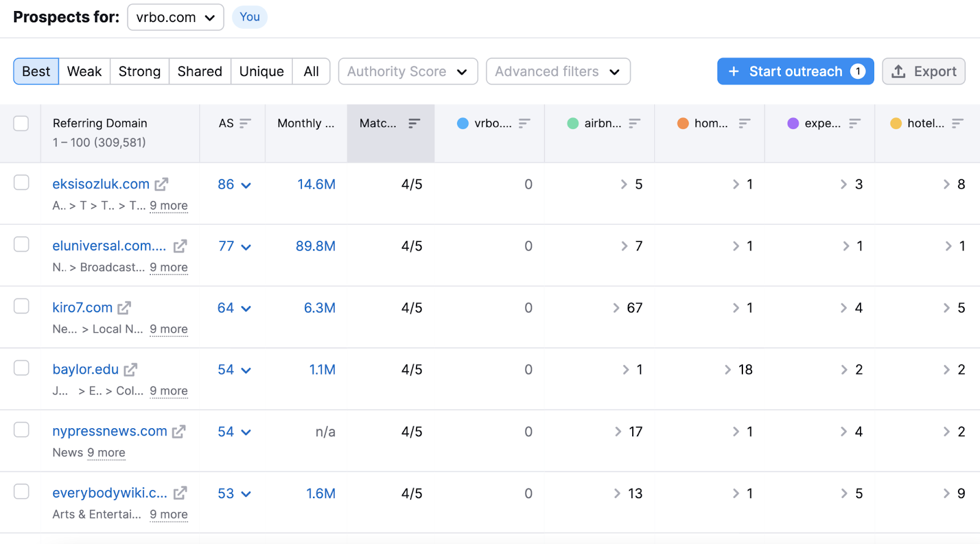Show 9 more categories for kiro7.com
Screen dimensions: 980x544
[x=168, y=330]
